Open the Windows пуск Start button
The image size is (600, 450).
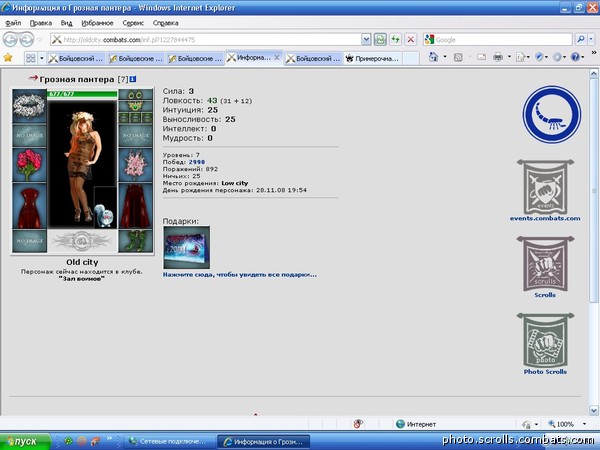(x=25, y=441)
